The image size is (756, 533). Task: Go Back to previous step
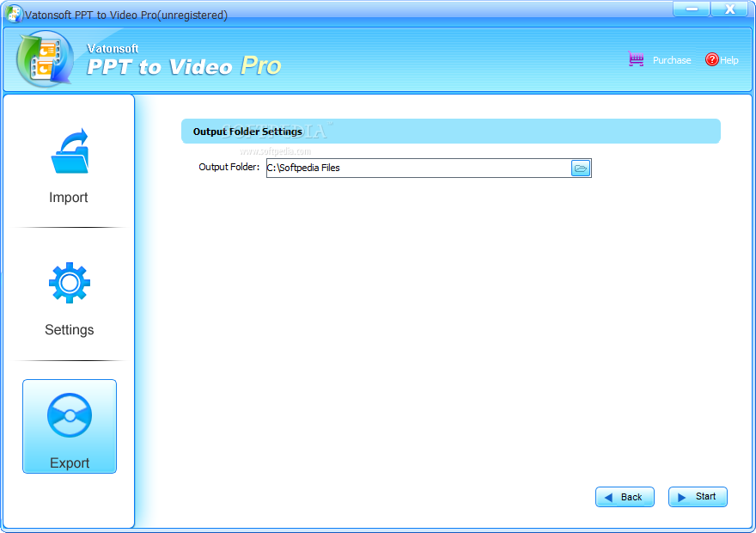(x=625, y=497)
